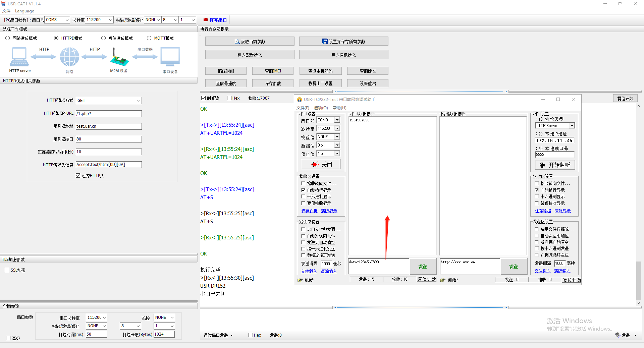Screen dimensions: 644x348
Task: Open the HTTP request method dropdown
Action: click(x=139, y=101)
